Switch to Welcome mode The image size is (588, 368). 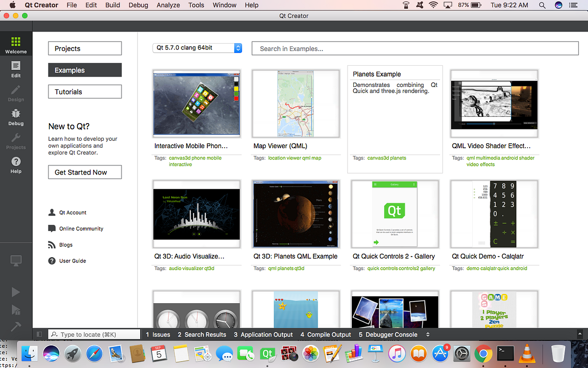16,45
